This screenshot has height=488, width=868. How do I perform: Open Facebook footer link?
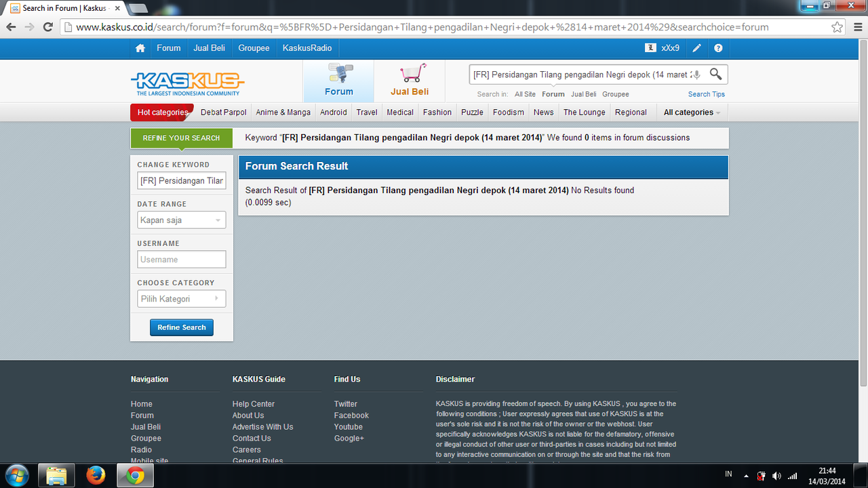click(351, 415)
